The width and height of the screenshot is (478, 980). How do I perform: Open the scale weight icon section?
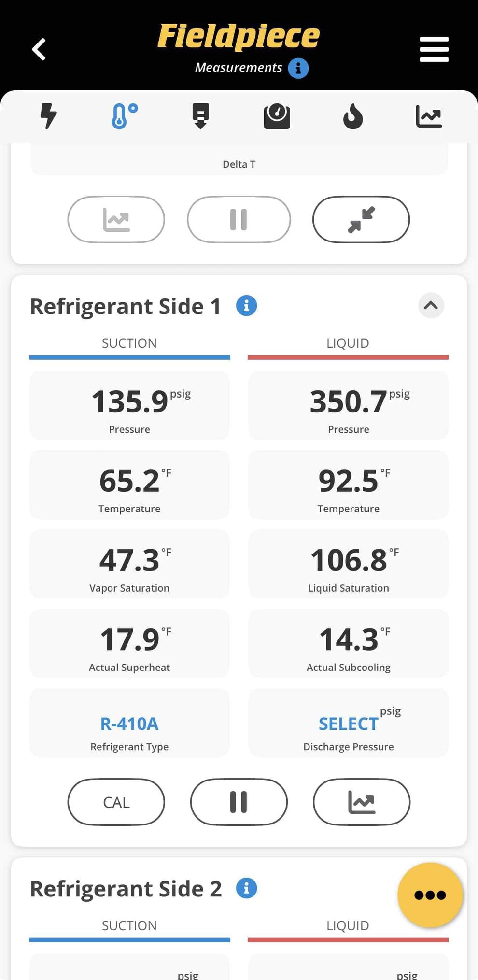click(x=277, y=116)
